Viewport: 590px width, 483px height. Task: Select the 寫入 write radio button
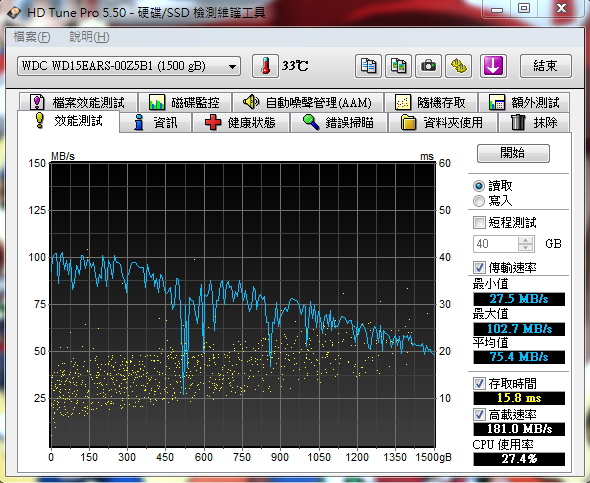pos(479,201)
